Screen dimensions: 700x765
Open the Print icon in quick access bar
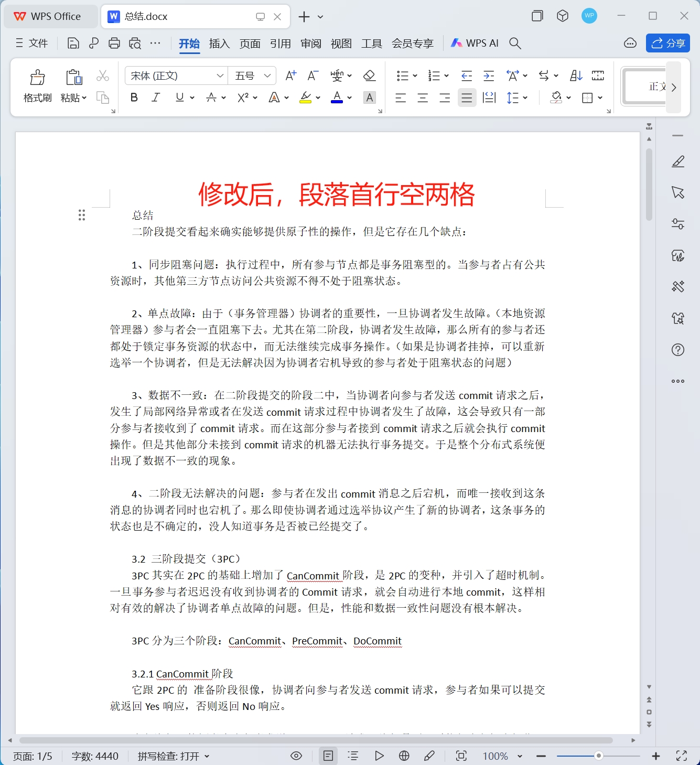point(114,43)
